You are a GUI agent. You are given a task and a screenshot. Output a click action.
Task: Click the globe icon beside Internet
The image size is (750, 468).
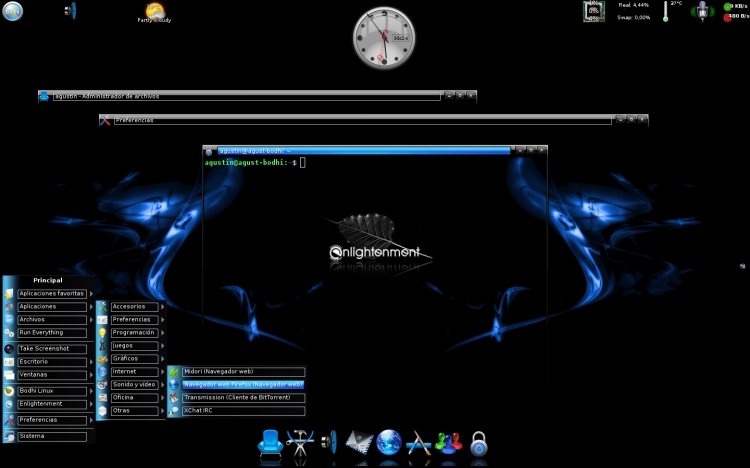click(102, 372)
